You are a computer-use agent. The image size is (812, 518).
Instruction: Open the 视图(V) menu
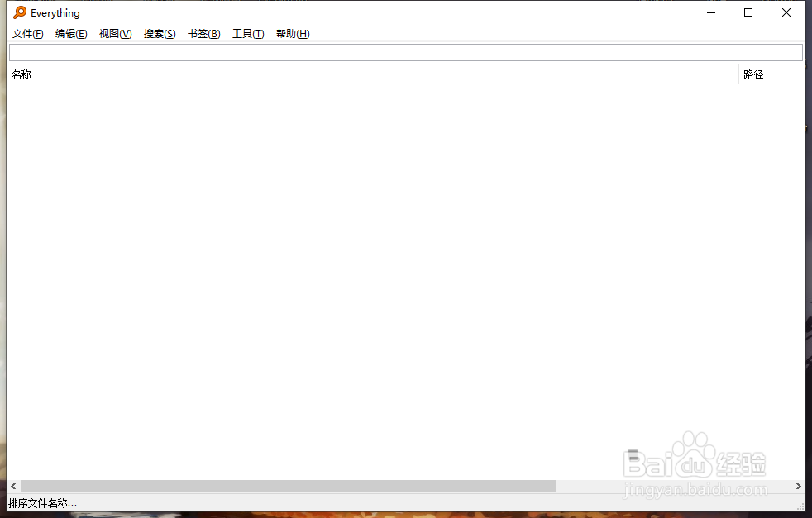coord(116,34)
